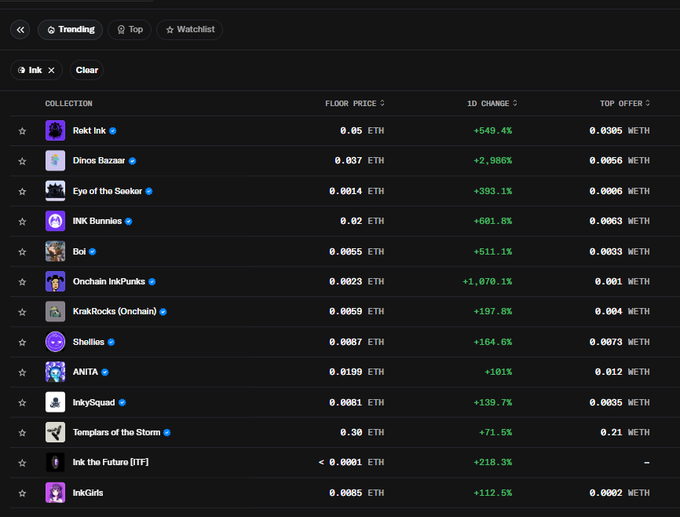This screenshot has height=517, width=680.
Task: Click the verified badge next to INK Bunnies
Action: tap(128, 221)
